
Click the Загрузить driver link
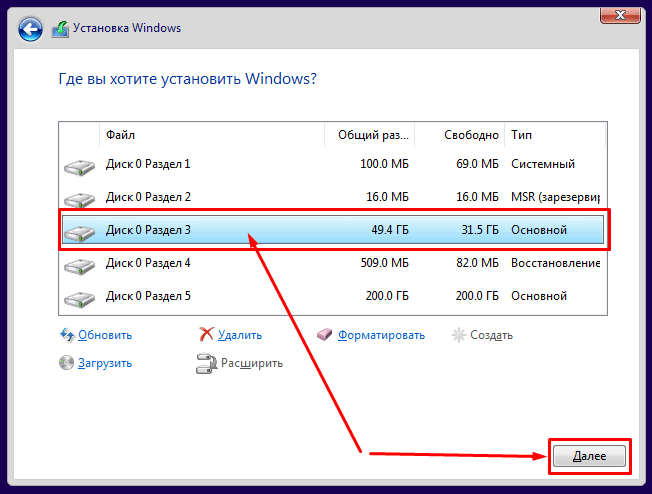coord(105,363)
